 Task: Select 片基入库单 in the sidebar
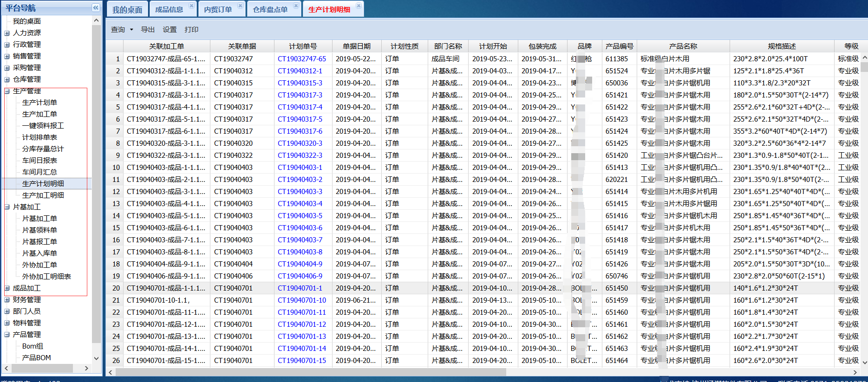click(39, 253)
